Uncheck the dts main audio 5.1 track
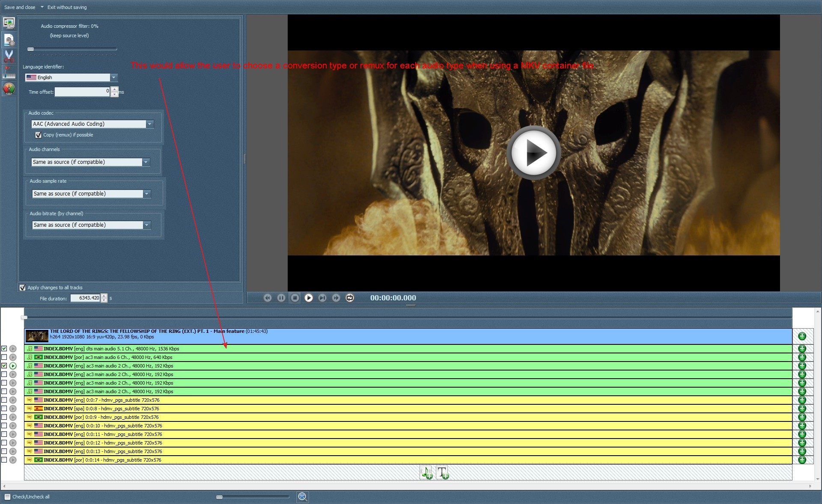 [4, 349]
